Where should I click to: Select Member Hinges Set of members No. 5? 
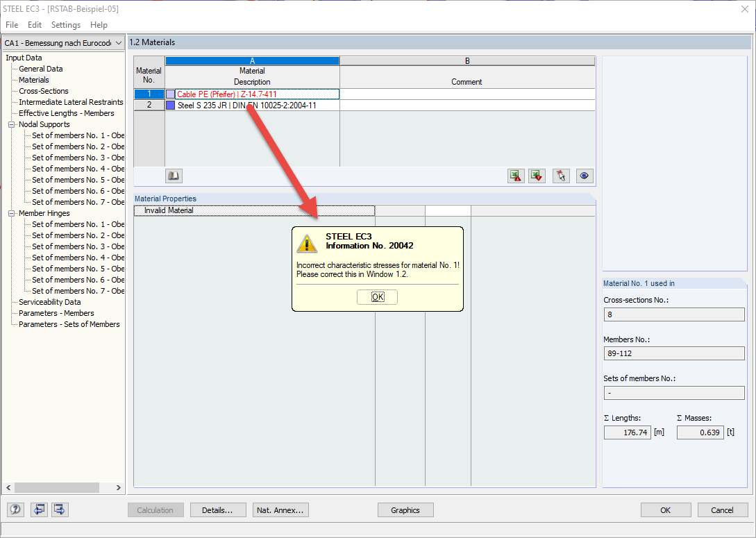[78, 269]
